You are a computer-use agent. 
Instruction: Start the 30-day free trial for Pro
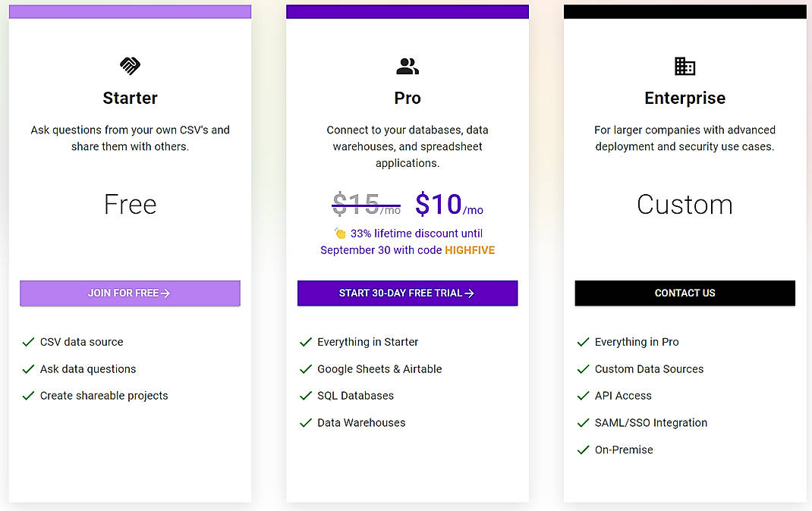click(407, 293)
